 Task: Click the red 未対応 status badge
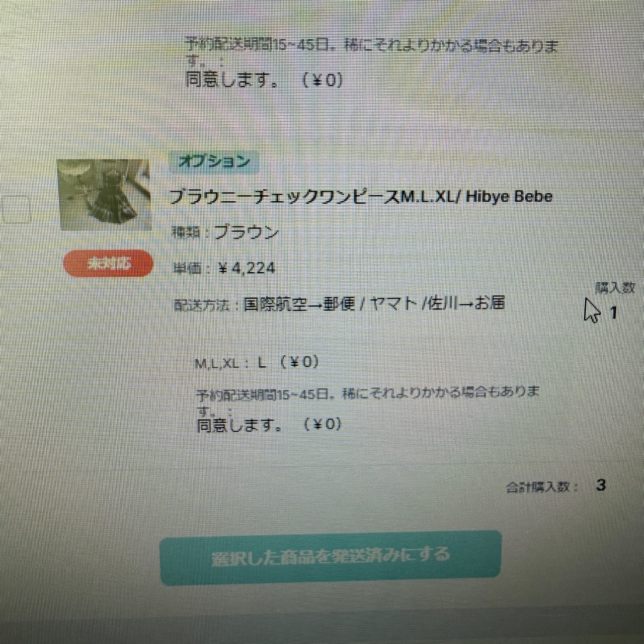[x=108, y=263]
